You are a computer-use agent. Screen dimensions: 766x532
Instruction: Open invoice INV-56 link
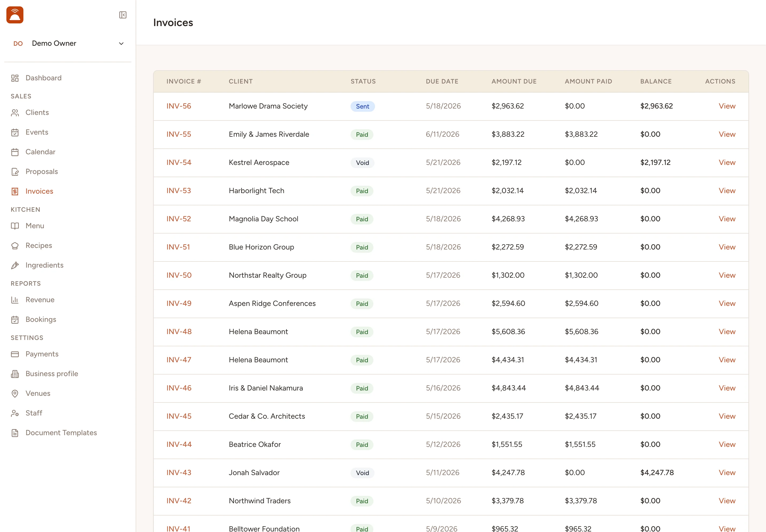click(x=179, y=106)
